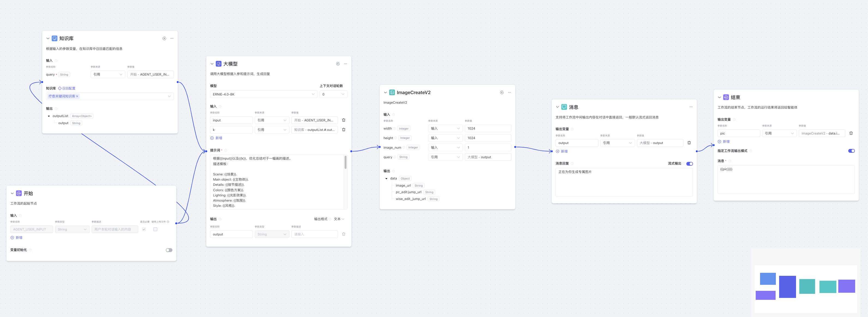Run the 知识库 node with play icon
Image resolution: width=868 pixels, height=317 pixels.
(164, 38)
